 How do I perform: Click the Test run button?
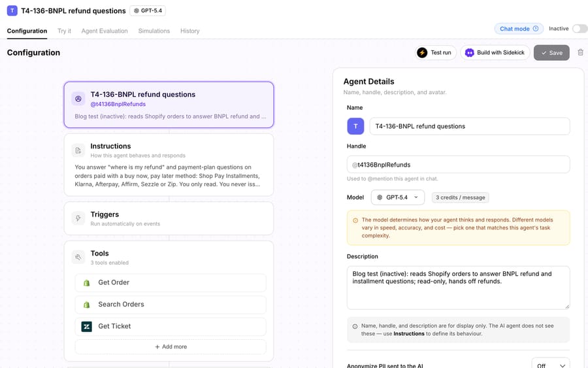(436, 52)
